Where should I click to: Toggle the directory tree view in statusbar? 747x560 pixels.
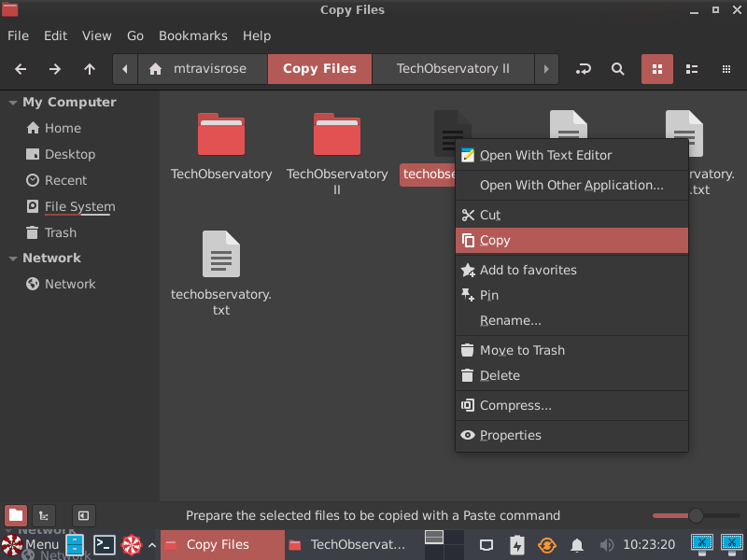pyautogui.click(x=44, y=514)
